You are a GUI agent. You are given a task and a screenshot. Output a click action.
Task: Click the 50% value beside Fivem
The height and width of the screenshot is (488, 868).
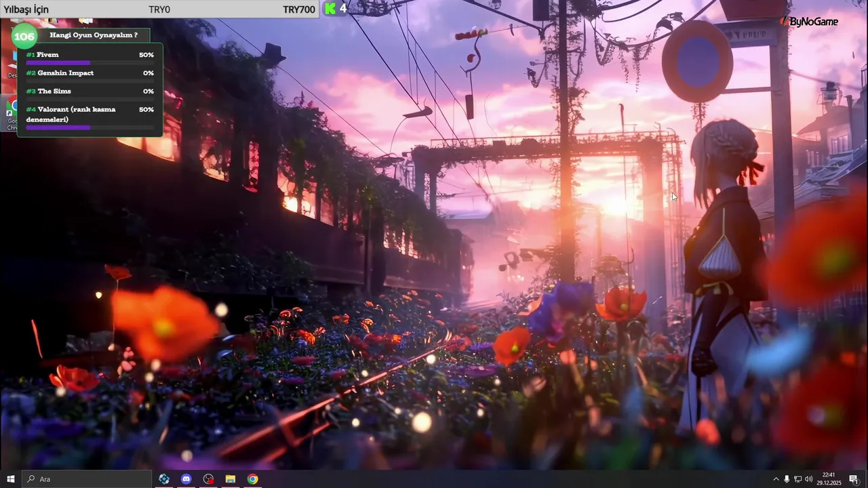coord(146,55)
